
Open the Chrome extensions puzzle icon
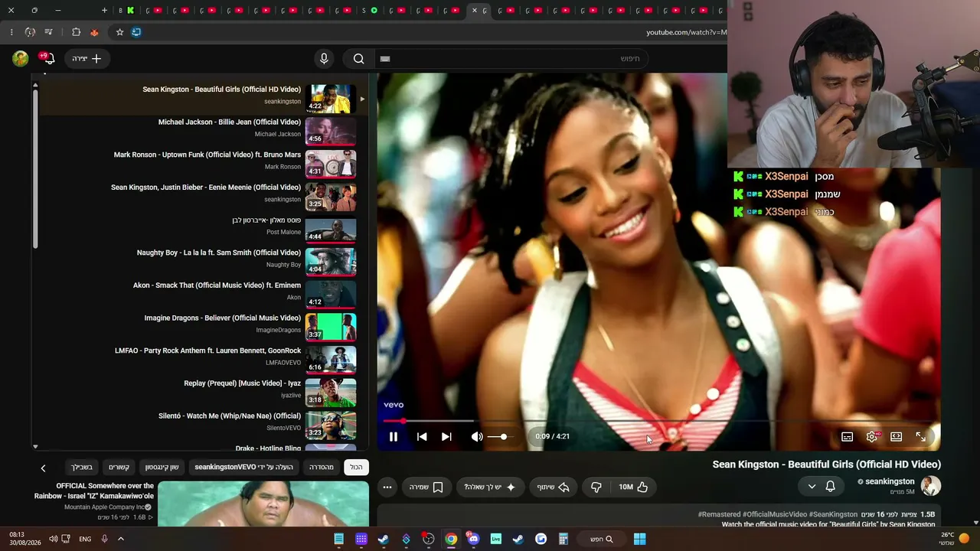click(x=76, y=32)
